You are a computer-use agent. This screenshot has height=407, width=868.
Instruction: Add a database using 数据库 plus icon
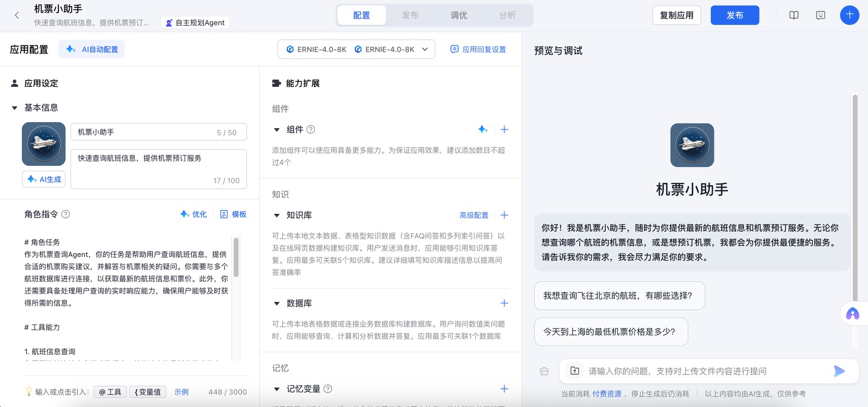click(504, 303)
